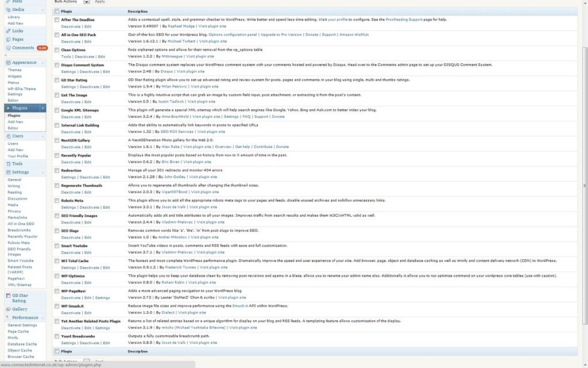Check the Redirection plugin checkbox

tap(57, 170)
